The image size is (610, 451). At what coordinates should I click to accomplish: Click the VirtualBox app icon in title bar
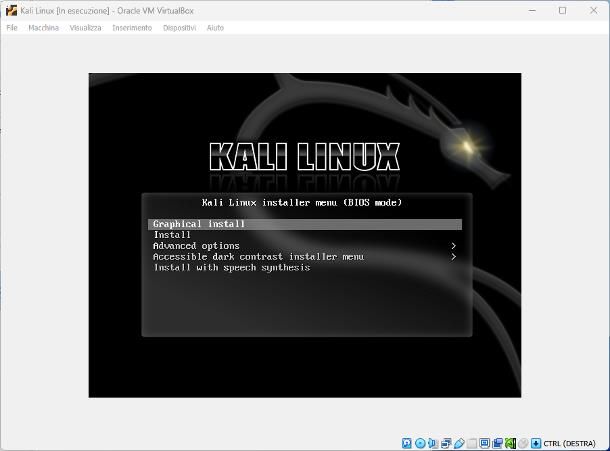11,11
